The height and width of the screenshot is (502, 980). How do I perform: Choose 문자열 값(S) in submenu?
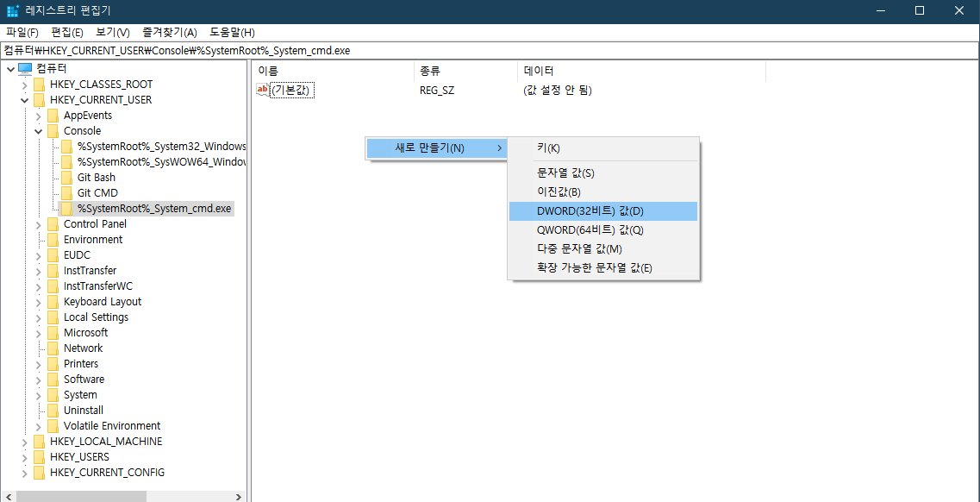603,173
